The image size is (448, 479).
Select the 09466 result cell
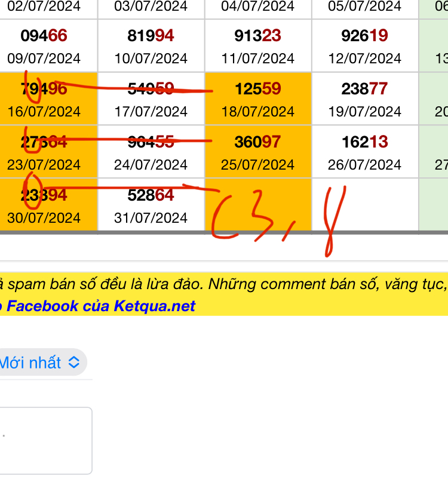tap(44, 46)
